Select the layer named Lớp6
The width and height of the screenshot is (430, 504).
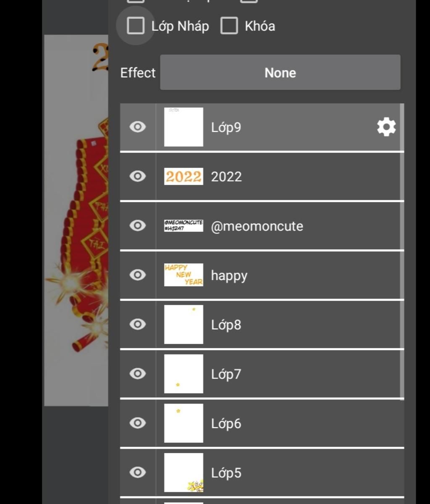[x=226, y=423]
